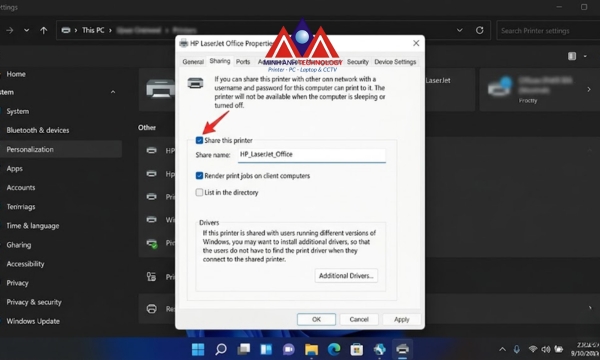This screenshot has height=360, width=600.
Task: Click the globe app taskbar icon
Action: coord(379,349)
